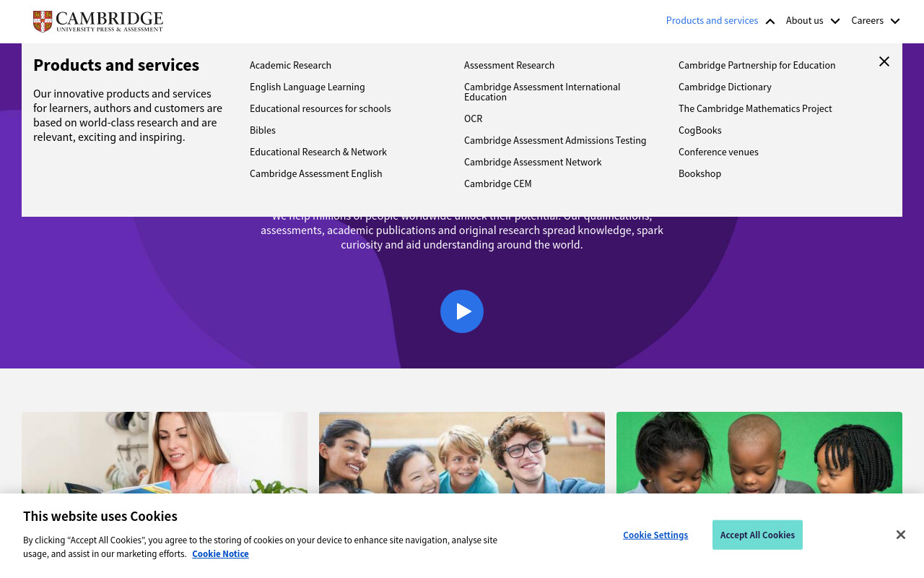Open Cambridge Assessment Admissions Testing
Screen dimensions: 924x578
[555, 140]
